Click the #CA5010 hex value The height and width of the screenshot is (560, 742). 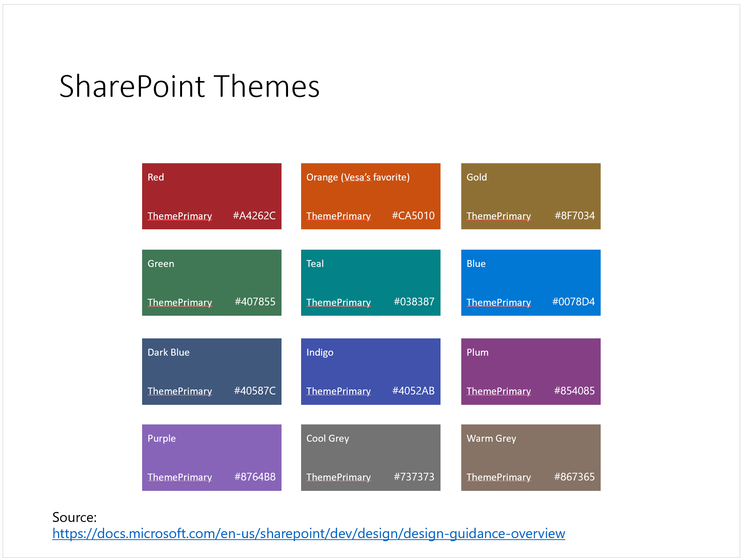point(413,216)
